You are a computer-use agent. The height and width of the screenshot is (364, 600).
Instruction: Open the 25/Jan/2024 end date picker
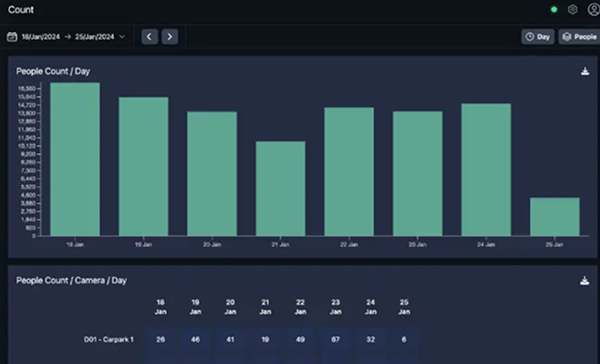95,37
